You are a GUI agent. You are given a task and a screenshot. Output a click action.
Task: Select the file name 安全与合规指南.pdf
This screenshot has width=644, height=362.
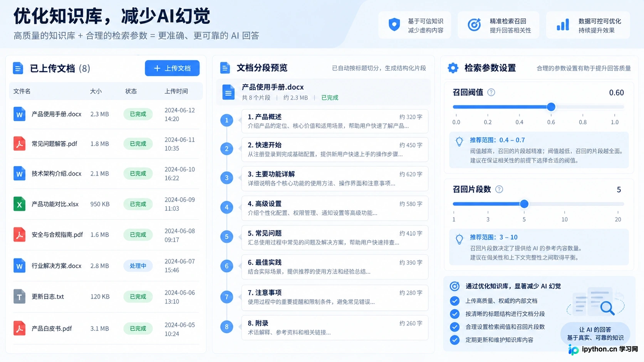point(57,235)
